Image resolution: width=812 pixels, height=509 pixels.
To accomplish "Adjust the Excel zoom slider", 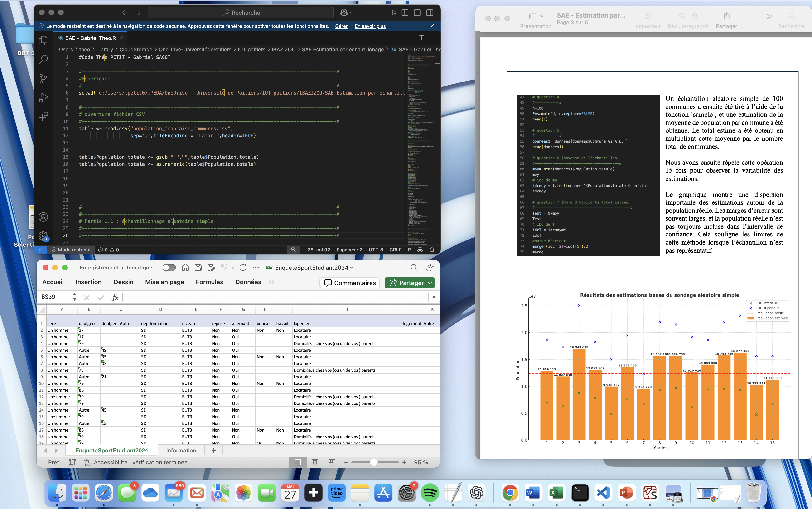I will pyautogui.click(x=374, y=462).
